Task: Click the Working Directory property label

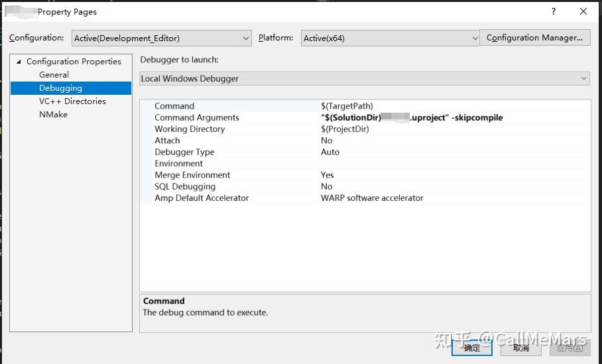Action: pos(190,129)
